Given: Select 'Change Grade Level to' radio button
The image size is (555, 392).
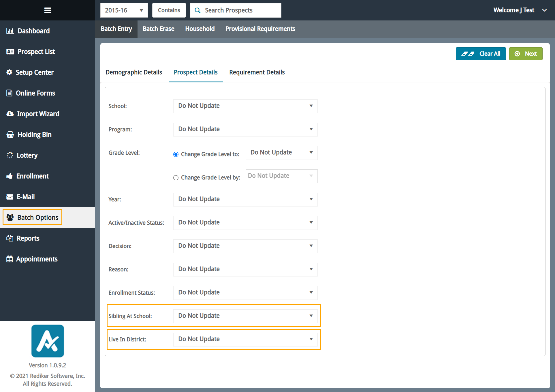Looking at the screenshot, I should 176,154.
